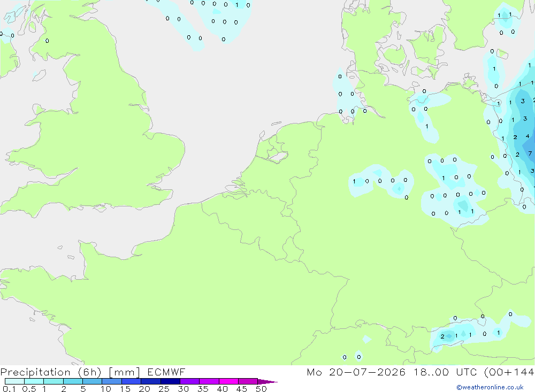Click the 0.1–0.5 mm lightest cyan legend swatch
The height and width of the screenshot is (392, 535).
tap(14, 381)
